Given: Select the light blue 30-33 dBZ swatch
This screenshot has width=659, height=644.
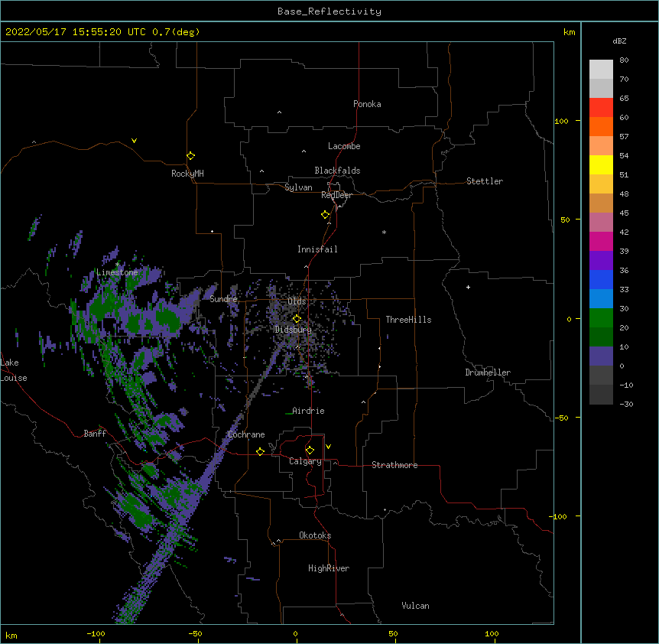Looking at the screenshot, I should tap(601, 298).
